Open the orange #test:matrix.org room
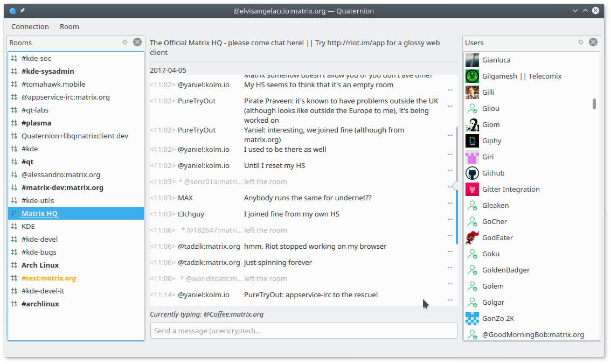This screenshot has width=611, height=364. click(76, 278)
